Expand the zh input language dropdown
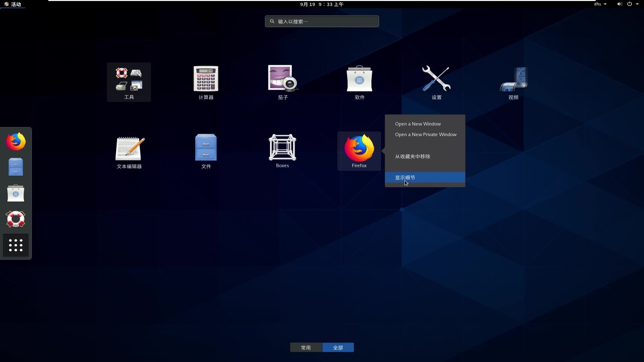 pyautogui.click(x=600, y=4)
